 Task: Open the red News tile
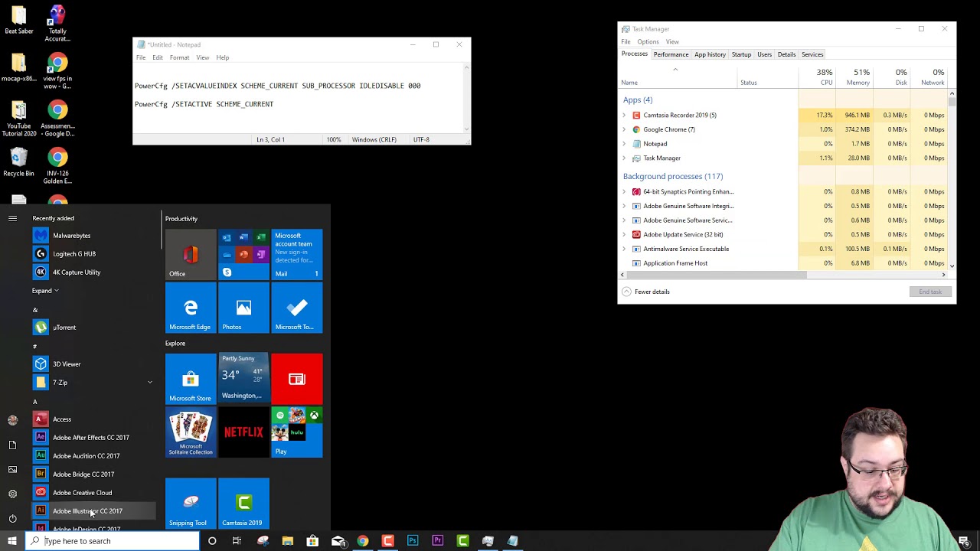click(296, 379)
